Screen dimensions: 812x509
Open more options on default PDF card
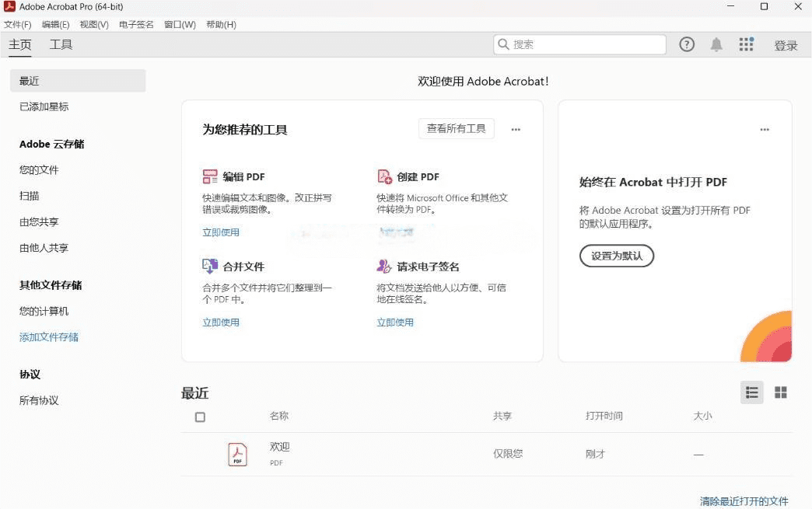[x=765, y=129]
